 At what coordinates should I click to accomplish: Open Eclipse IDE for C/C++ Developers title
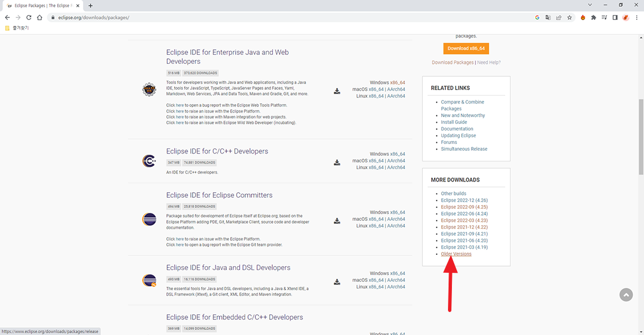click(x=217, y=151)
